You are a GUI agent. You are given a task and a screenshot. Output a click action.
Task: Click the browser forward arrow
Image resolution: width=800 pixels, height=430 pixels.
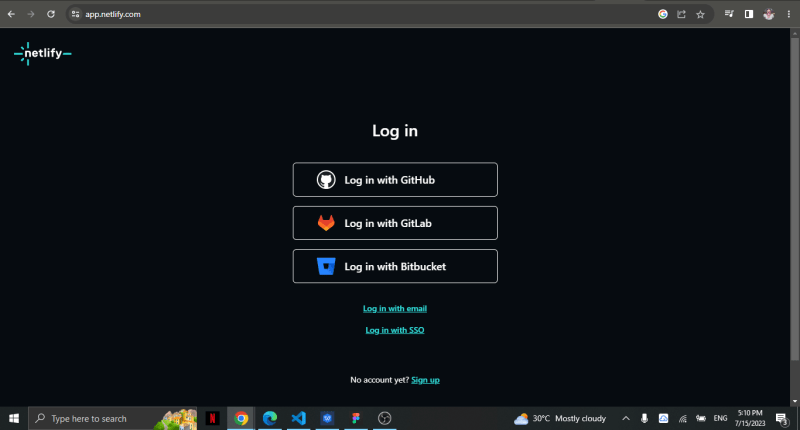point(31,14)
